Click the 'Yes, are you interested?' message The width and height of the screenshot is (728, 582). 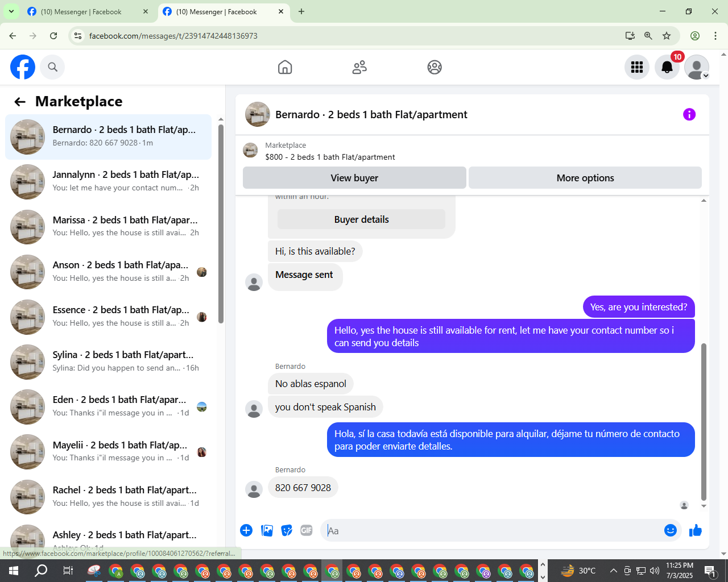639,307
